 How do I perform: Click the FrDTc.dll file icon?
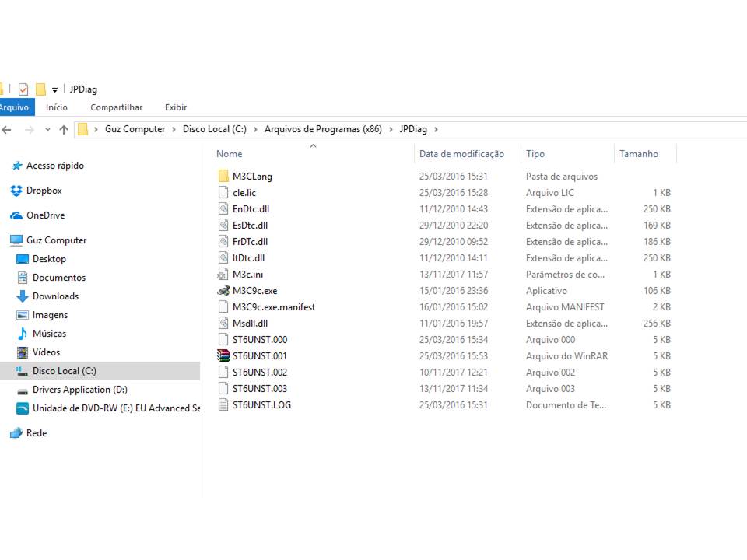click(223, 241)
